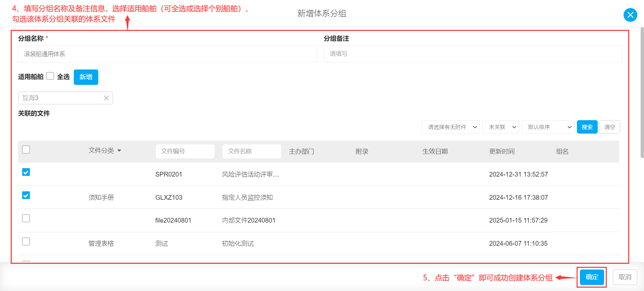Click the vertical scrollbar of the dialog
Viewport: 644px width, 291px height.
(642, 92)
